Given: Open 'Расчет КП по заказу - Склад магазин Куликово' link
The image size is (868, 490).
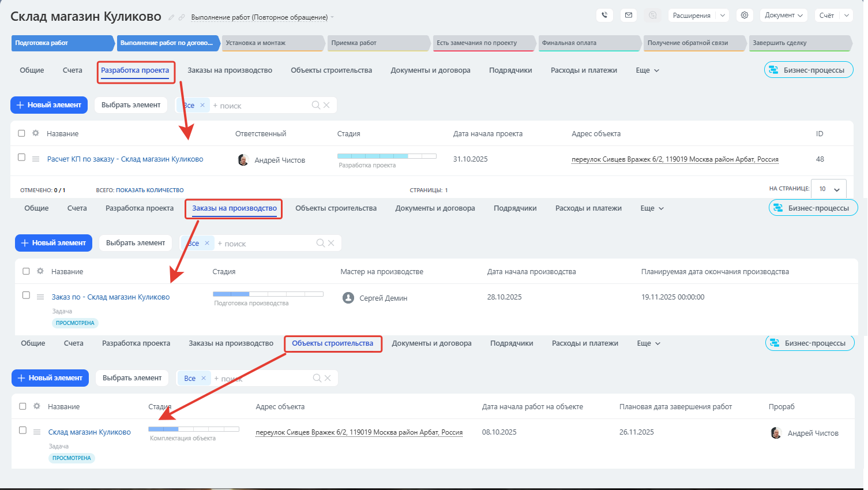Looking at the screenshot, I should point(125,159).
